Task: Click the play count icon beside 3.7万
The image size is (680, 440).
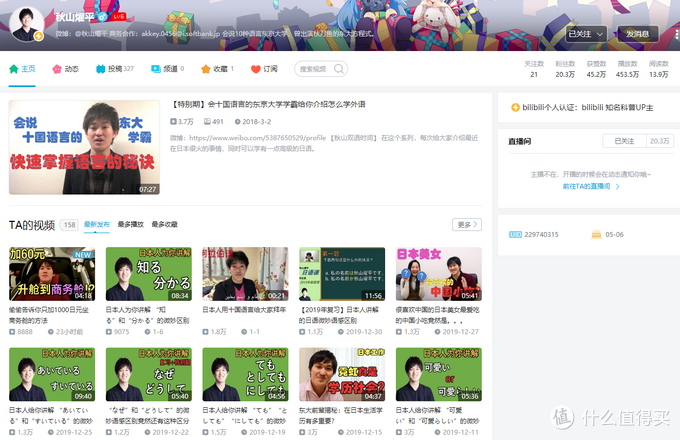Action: coord(173,122)
